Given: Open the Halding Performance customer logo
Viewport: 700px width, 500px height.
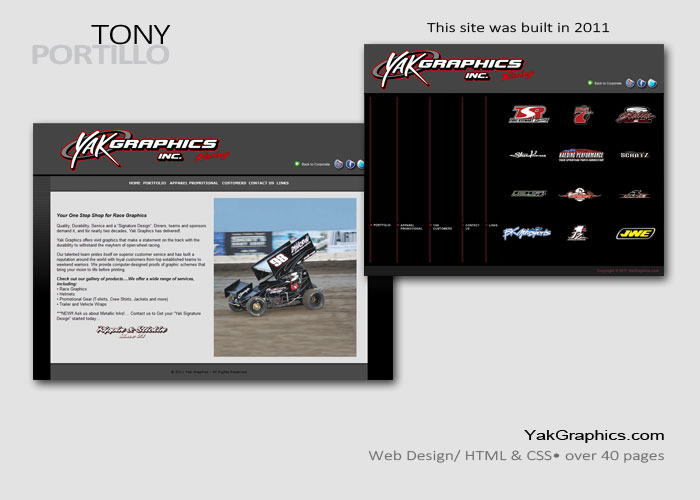Looking at the screenshot, I should pyautogui.click(x=581, y=155).
